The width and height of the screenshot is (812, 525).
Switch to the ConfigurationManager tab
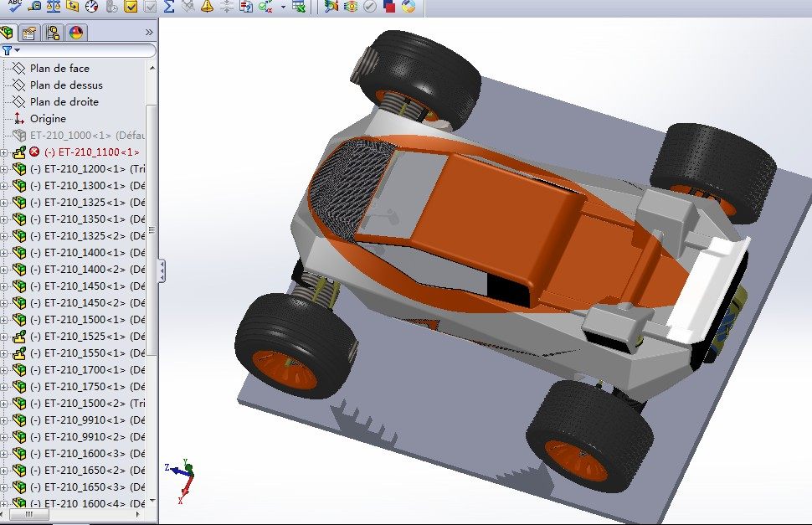53,33
